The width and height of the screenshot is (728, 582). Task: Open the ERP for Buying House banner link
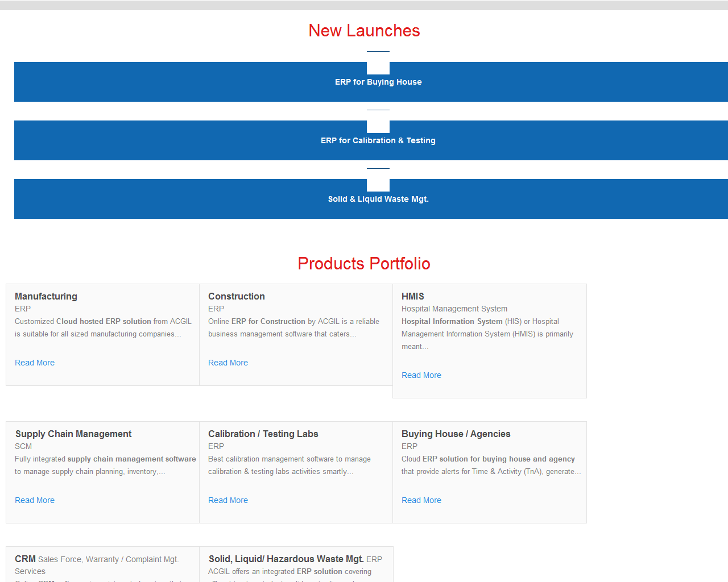[x=378, y=82]
